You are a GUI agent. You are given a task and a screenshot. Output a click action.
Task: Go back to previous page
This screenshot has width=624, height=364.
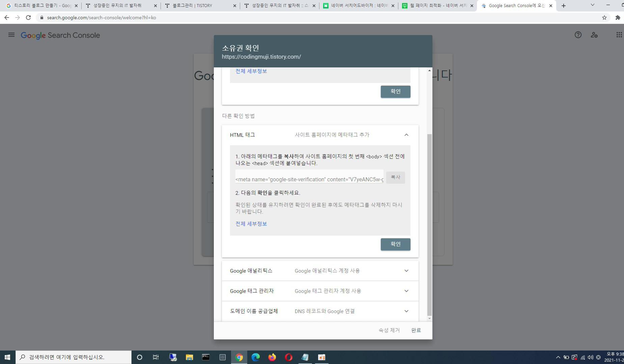(x=7, y=18)
